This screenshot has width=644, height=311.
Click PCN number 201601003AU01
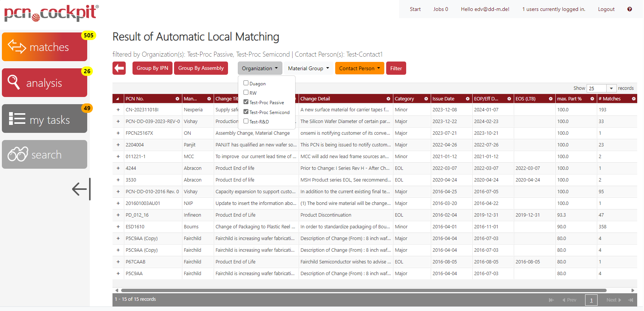coord(143,203)
